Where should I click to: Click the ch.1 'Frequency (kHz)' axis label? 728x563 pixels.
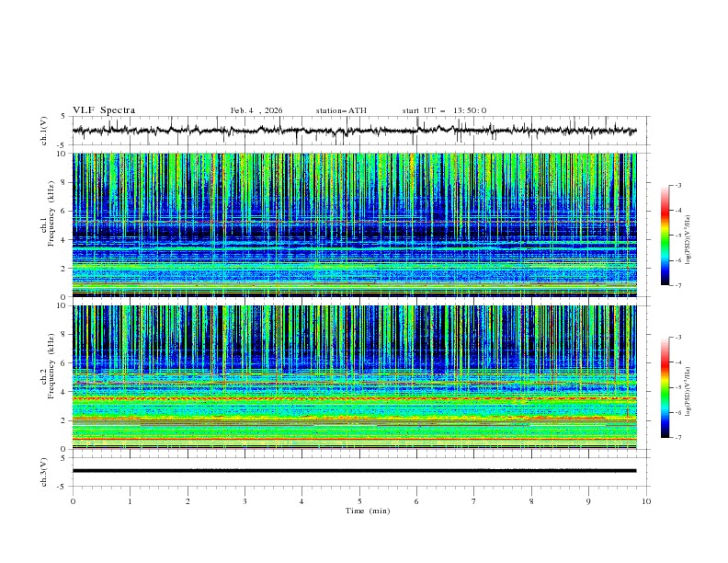51,213
